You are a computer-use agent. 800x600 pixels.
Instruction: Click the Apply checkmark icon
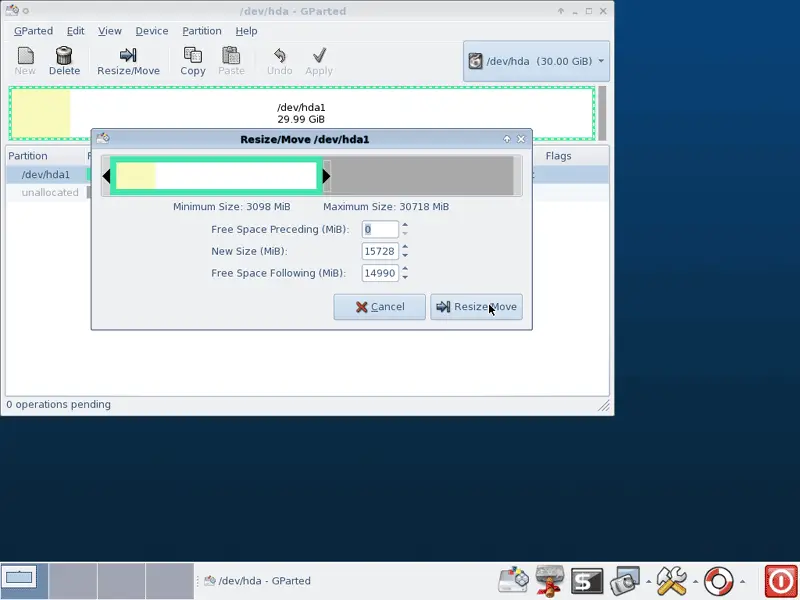[x=319, y=61]
